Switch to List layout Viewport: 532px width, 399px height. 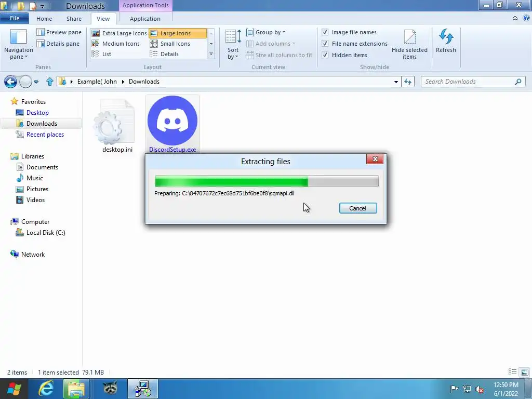(x=101, y=54)
